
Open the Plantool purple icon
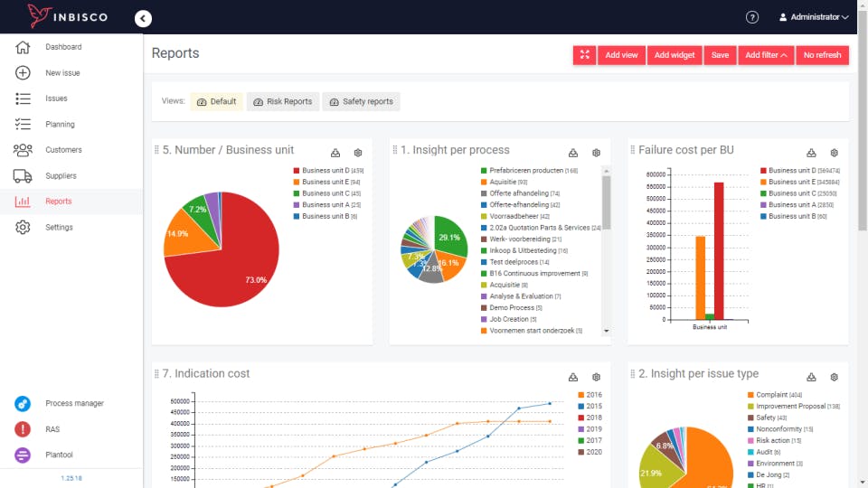pyautogui.click(x=23, y=455)
